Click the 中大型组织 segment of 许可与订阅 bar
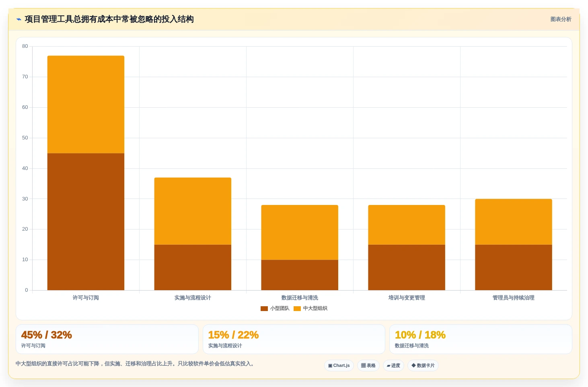The height and width of the screenshot is (387, 588). click(x=86, y=104)
